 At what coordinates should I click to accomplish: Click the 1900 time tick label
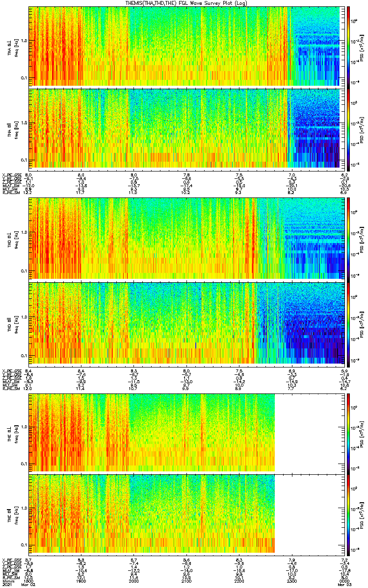[81, 581]
